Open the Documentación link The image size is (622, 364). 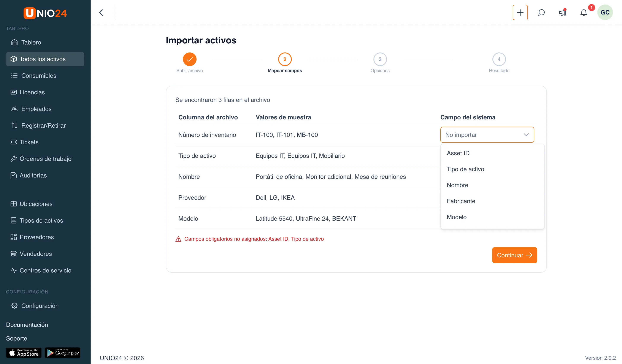[27, 324]
